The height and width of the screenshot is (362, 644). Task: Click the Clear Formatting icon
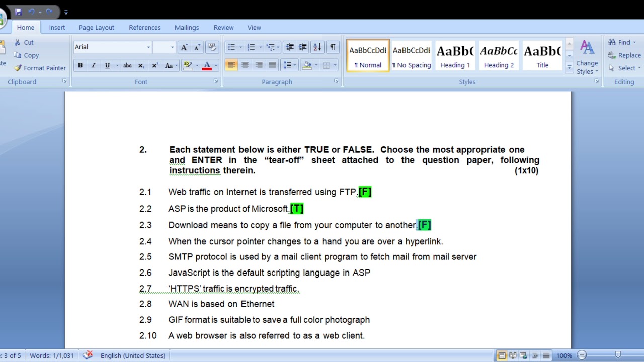212,47
